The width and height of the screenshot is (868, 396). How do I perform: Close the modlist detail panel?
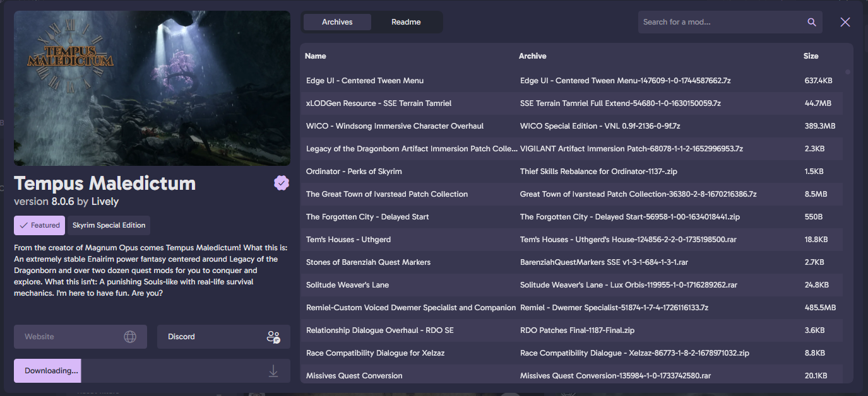tap(845, 22)
